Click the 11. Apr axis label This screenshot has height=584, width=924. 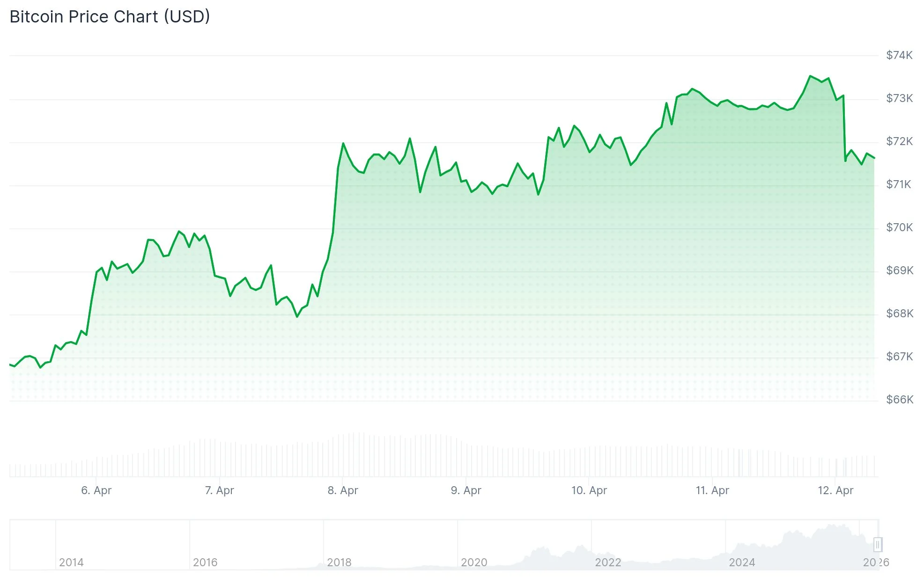pyautogui.click(x=712, y=490)
